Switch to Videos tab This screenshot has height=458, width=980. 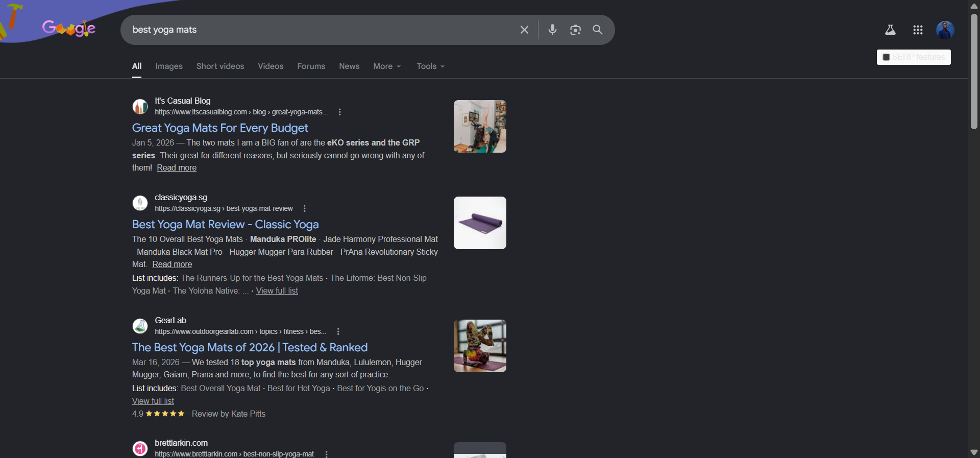271,66
